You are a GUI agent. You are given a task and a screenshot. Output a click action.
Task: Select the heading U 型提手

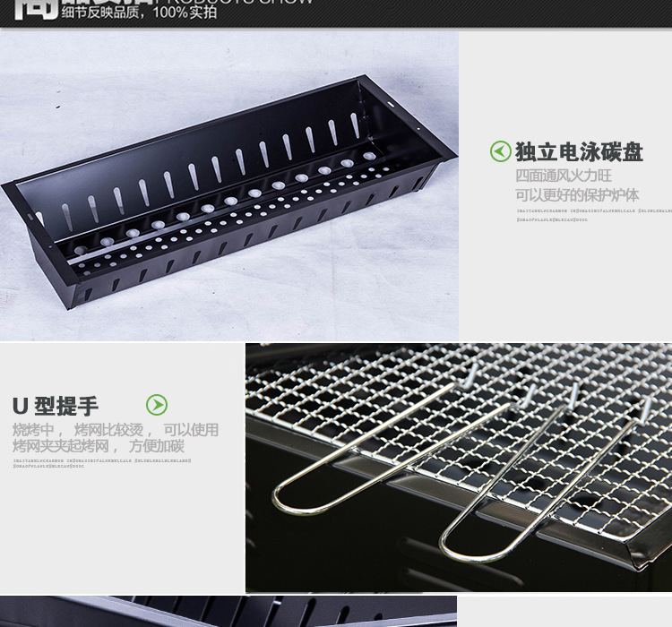(56, 406)
